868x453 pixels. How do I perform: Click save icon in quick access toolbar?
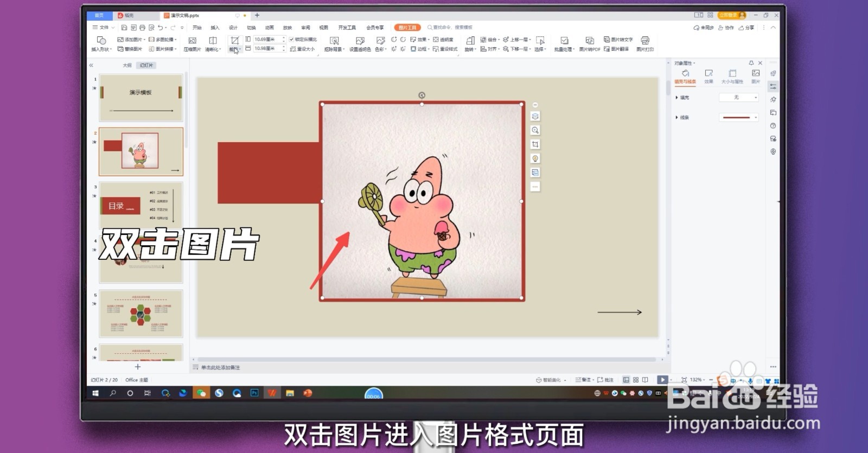point(124,27)
